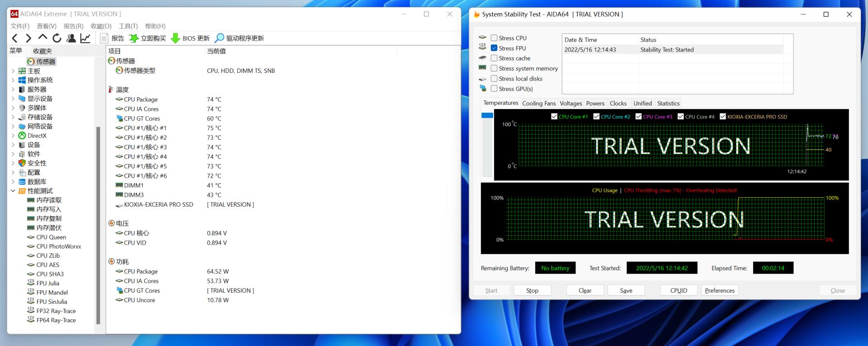This screenshot has width=868, height=346.
Task: Click the 立即购买 buy now icon
Action: pos(133,38)
